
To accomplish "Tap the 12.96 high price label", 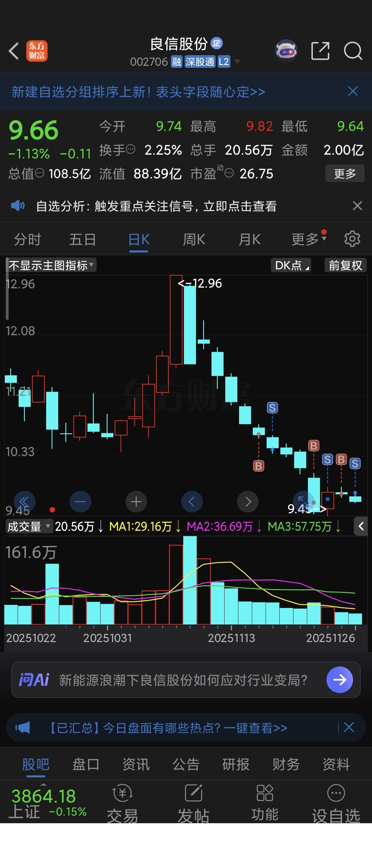I will click(200, 283).
